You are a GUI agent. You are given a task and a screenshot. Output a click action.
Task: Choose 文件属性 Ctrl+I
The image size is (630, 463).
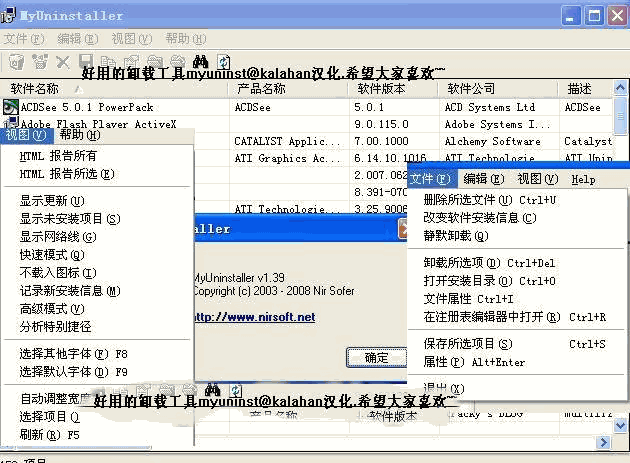coord(468,299)
